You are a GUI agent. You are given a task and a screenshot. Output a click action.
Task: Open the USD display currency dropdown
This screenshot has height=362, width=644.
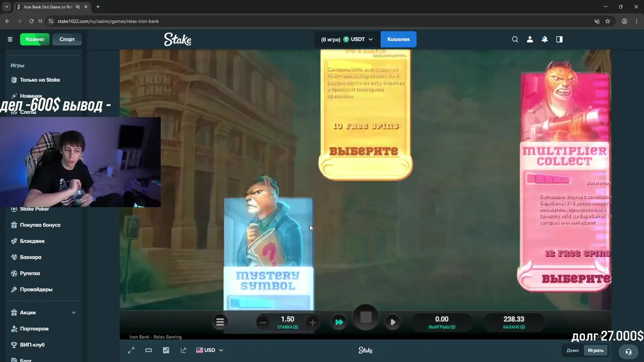click(x=210, y=350)
